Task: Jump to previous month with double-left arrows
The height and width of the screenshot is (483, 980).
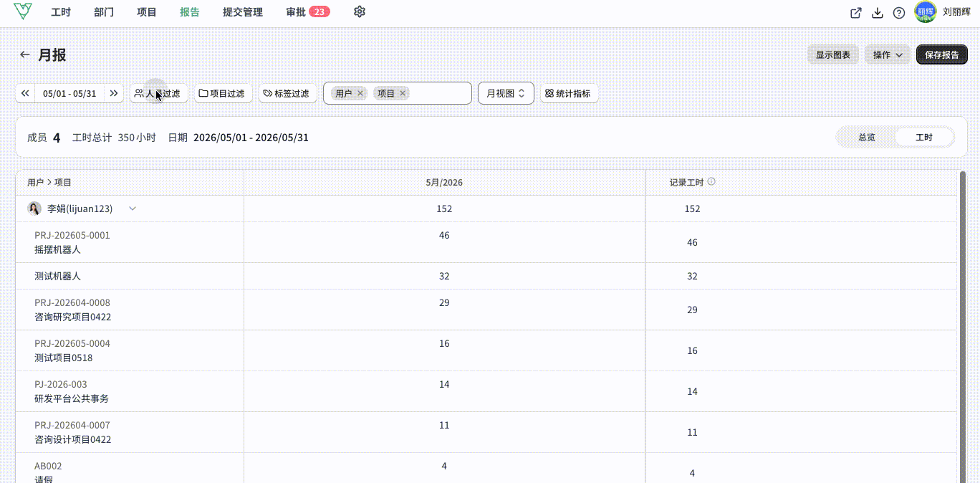Action: click(x=25, y=93)
